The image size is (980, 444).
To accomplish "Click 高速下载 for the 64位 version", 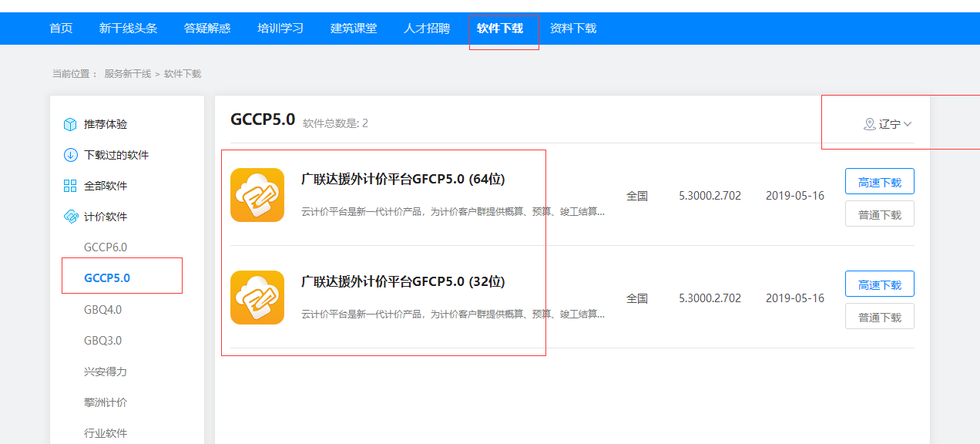I will click(880, 182).
